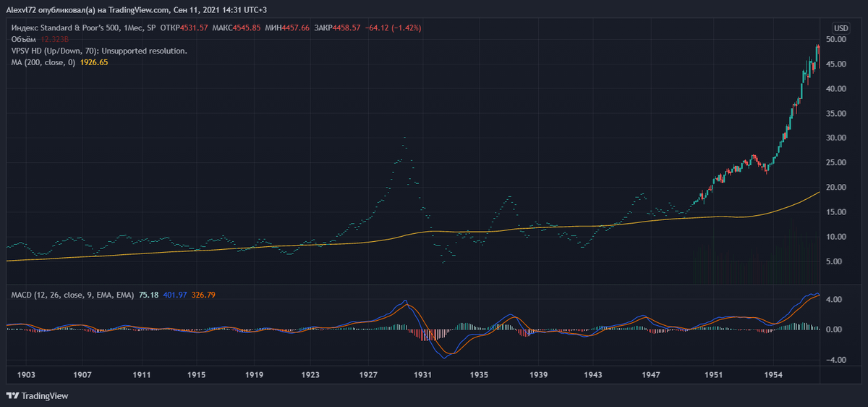Click the 1919 time axis label
Screen dimensions: 868x407
click(254, 376)
